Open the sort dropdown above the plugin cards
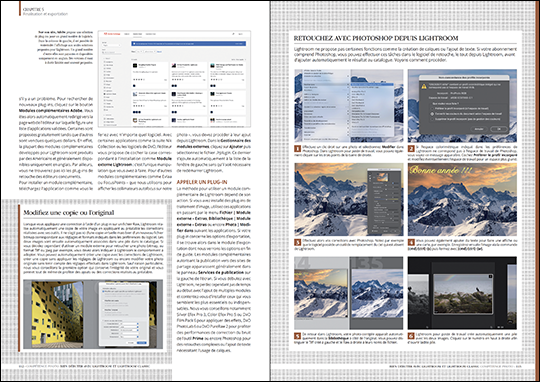 coord(239,59)
